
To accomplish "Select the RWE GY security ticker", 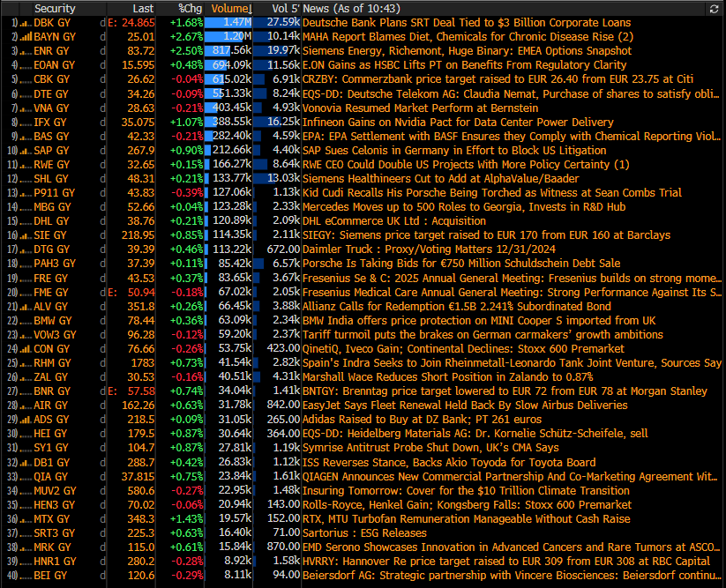I will click(x=52, y=165).
